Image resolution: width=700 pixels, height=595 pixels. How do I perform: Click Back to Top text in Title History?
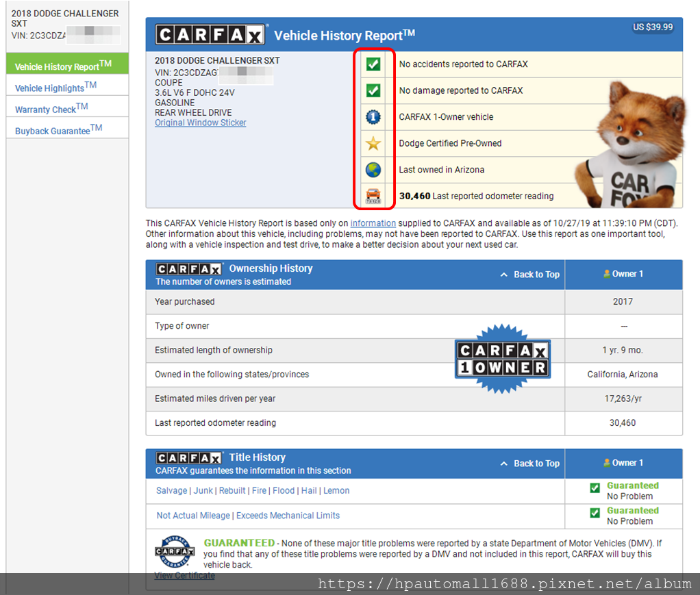[x=536, y=464]
